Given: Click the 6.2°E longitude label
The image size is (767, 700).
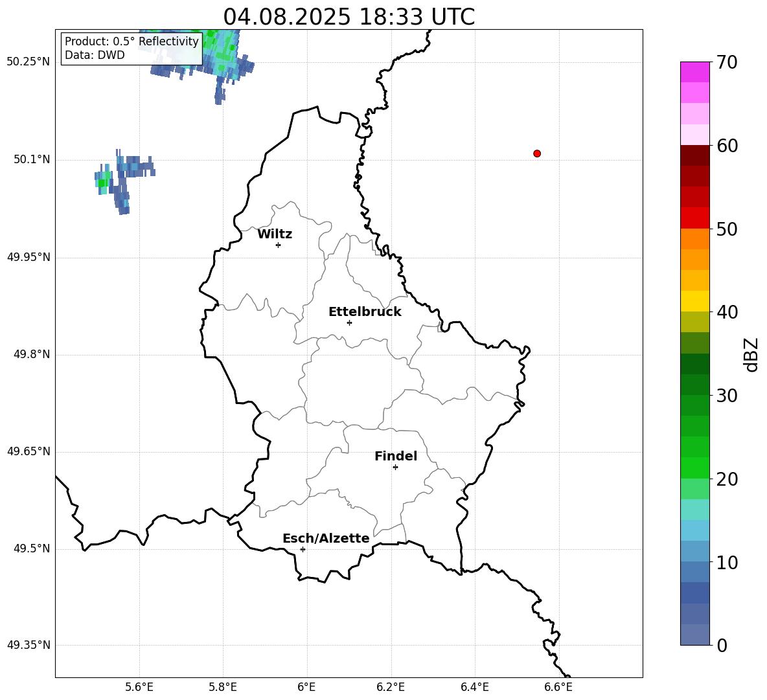Looking at the screenshot, I should [x=391, y=687].
